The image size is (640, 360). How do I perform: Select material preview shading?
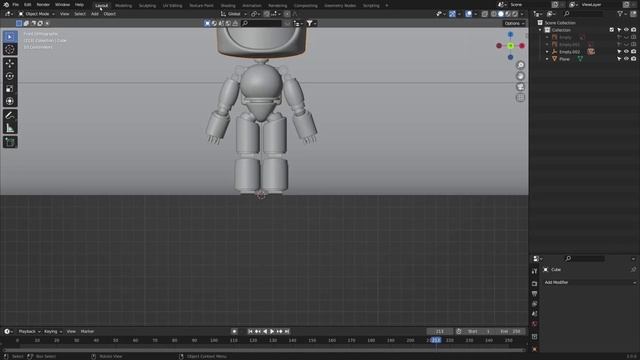[508, 14]
